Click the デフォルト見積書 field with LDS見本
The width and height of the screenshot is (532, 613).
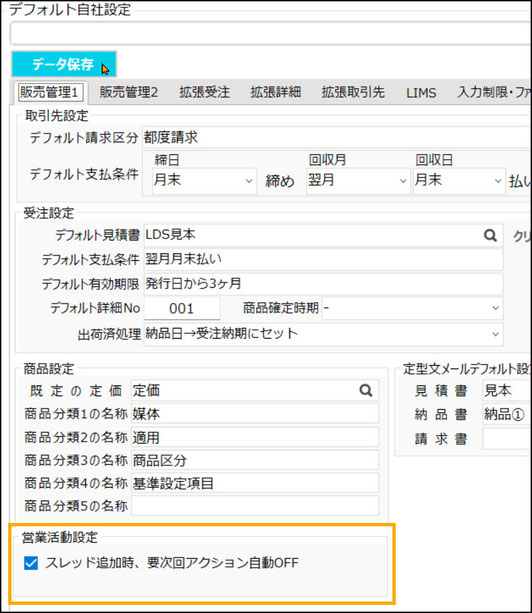(323, 235)
